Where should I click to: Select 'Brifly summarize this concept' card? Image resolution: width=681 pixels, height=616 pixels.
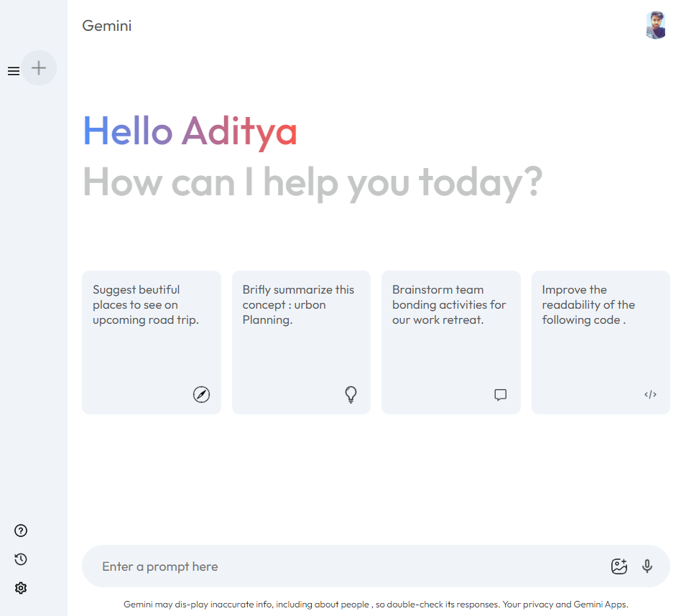pos(301,342)
